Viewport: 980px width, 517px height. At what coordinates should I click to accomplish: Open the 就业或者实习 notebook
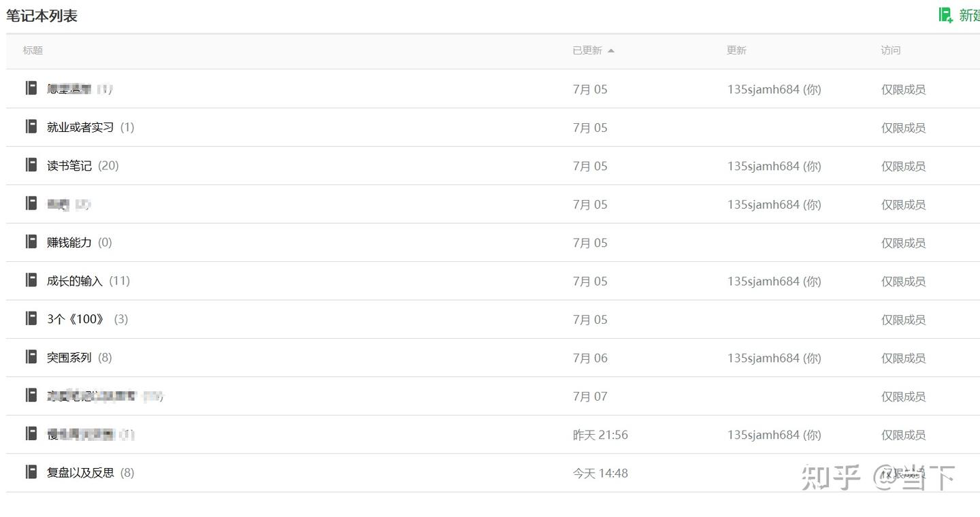[x=80, y=128]
